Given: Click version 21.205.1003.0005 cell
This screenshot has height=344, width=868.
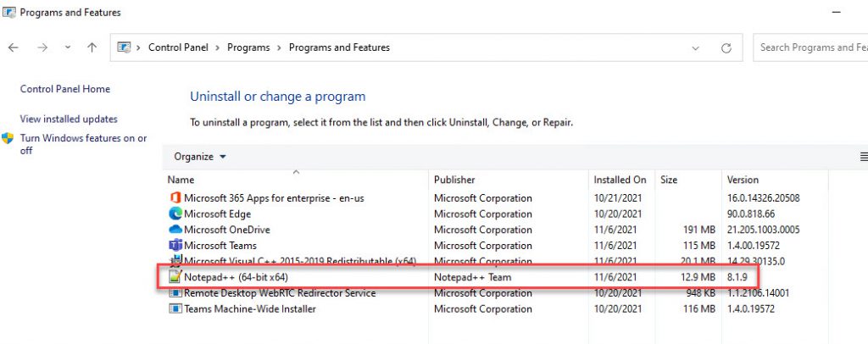Looking at the screenshot, I should tap(764, 230).
